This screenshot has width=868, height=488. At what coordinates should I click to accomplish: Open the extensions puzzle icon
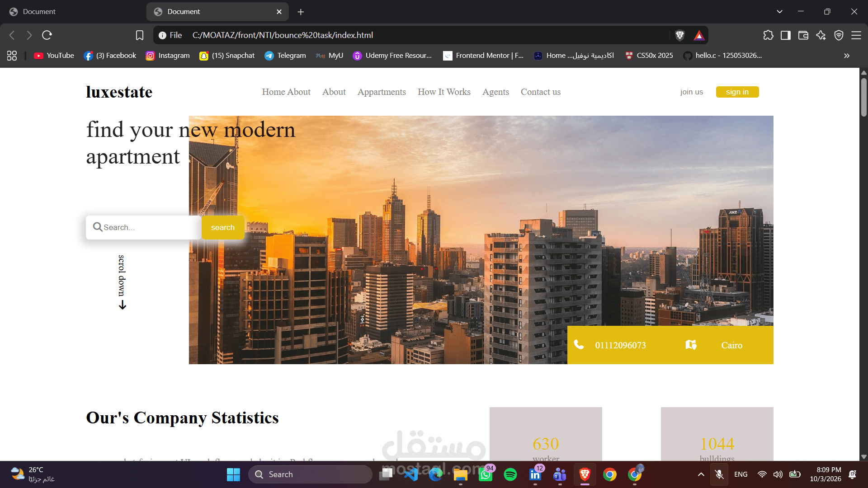768,35
